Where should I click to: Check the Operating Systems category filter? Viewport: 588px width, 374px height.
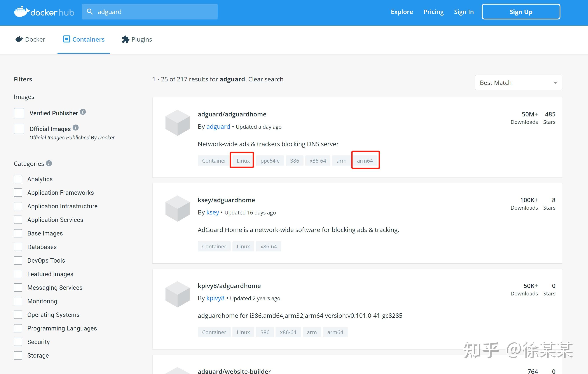pos(18,315)
